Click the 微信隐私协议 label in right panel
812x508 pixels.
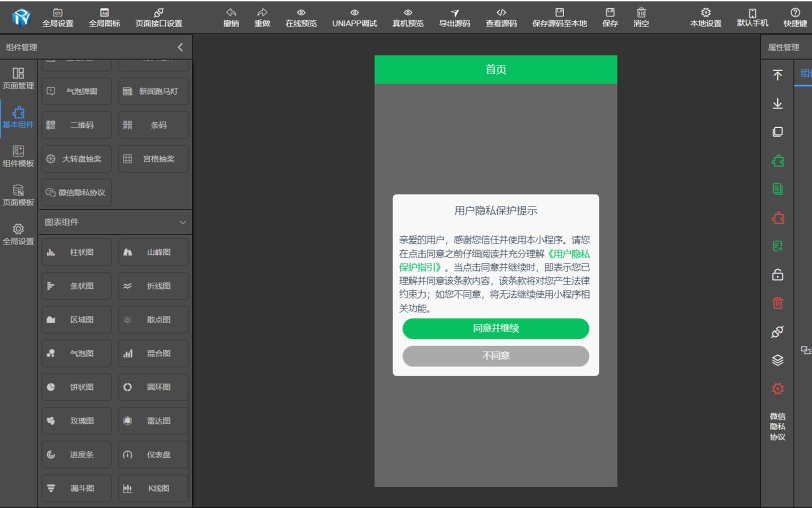point(777,427)
